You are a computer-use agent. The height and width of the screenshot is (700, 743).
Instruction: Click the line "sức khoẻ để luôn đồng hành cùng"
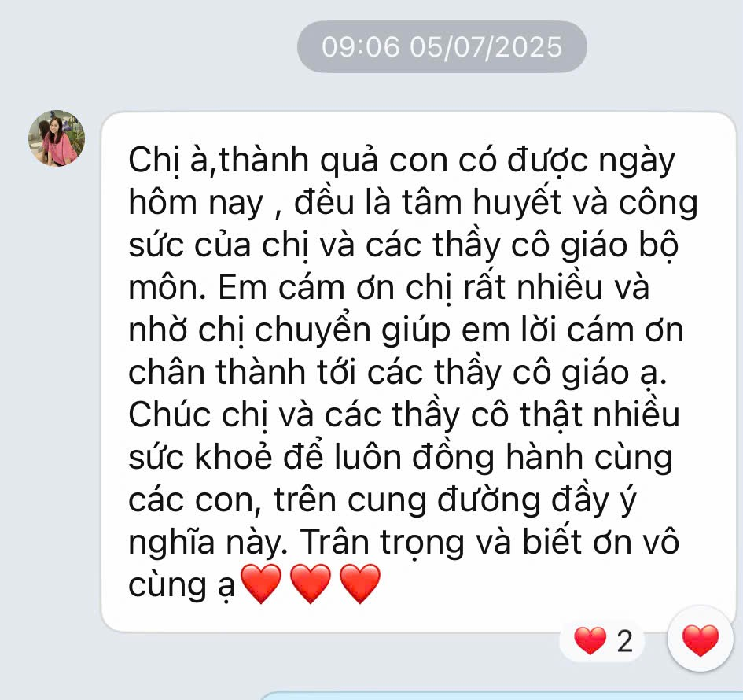coord(400,458)
